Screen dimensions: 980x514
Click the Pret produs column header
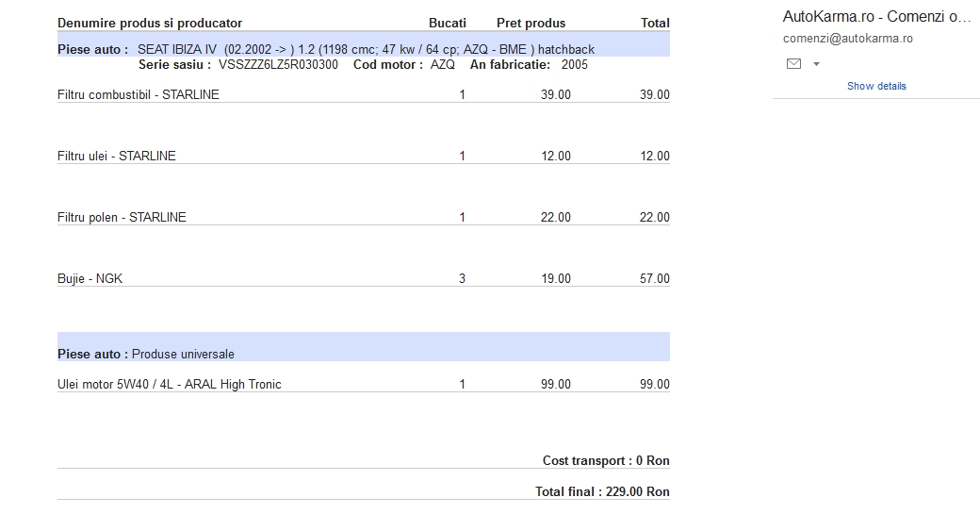click(x=531, y=24)
